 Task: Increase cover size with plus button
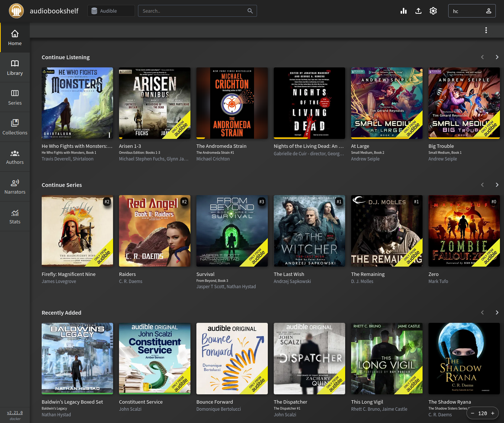[x=493, y=413]
